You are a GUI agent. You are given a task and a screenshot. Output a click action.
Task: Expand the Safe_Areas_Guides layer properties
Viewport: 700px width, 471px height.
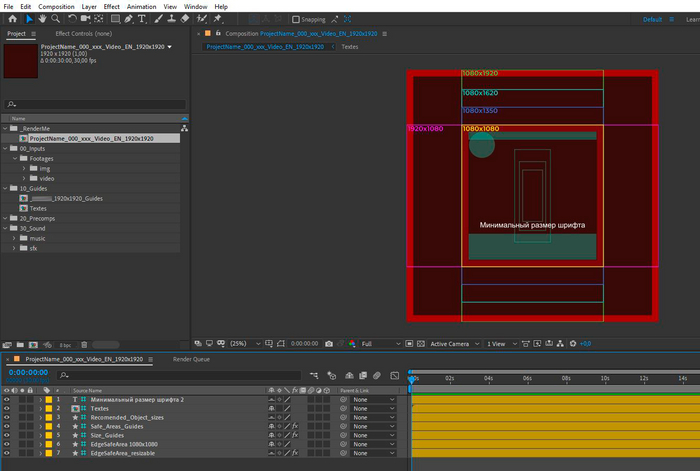(x=41, y=427)
